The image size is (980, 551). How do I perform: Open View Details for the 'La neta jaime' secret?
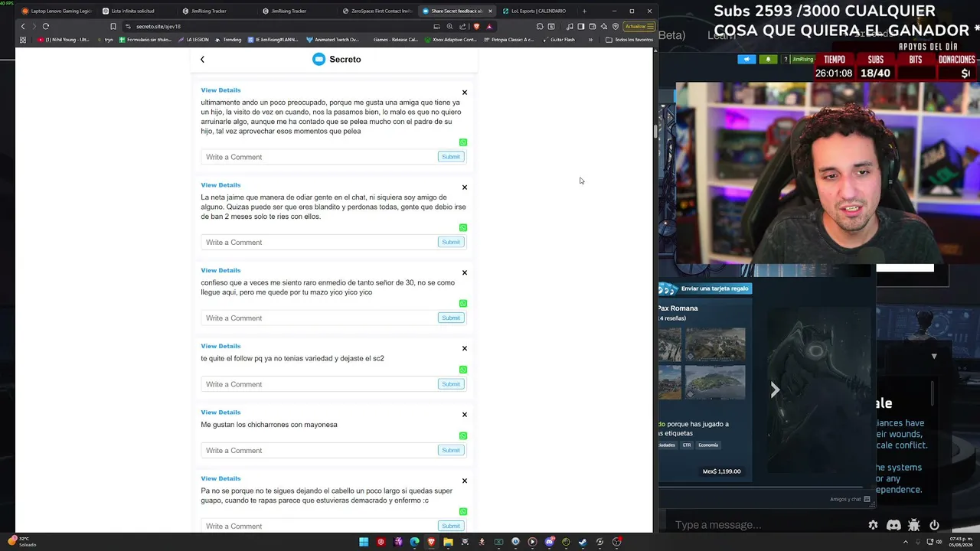coord(220,185)
